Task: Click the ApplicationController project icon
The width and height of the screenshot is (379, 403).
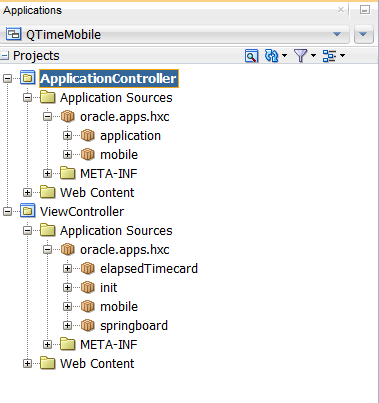Action: [28, 78]
